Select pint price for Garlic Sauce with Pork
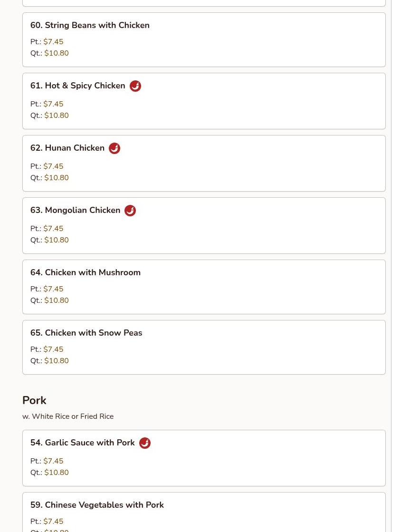The width and height of the screenshot is (401, 532). tap(53, 461)
